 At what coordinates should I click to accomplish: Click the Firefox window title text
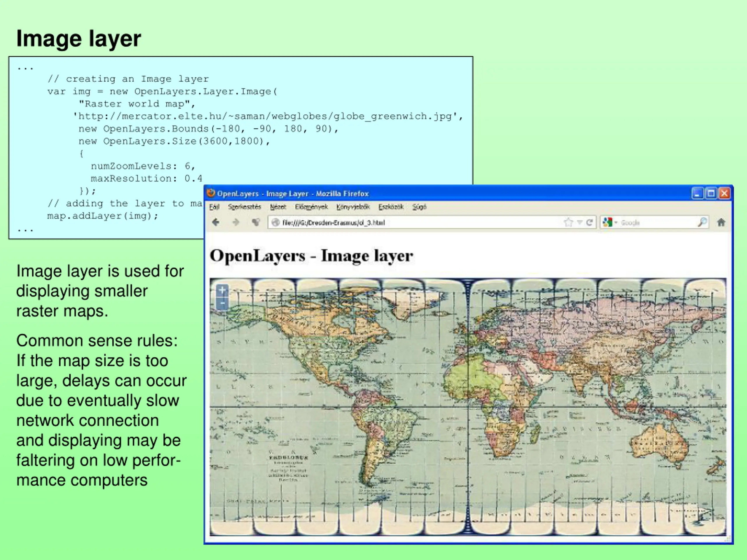coord(293,193)
